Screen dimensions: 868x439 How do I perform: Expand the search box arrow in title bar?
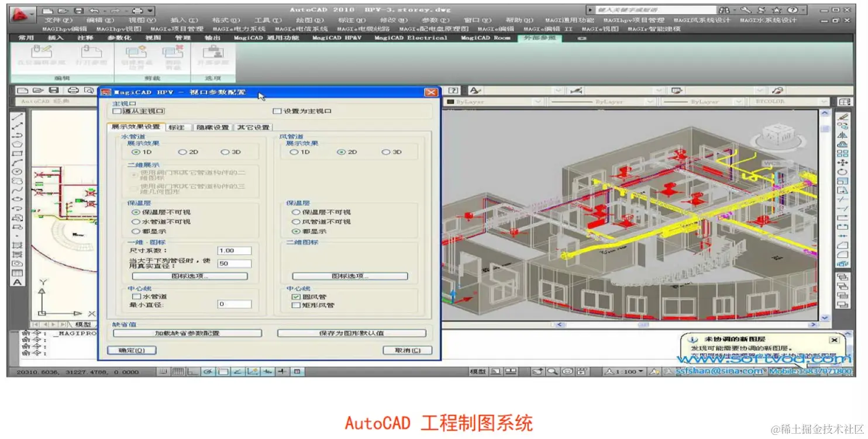pos(591,11)
